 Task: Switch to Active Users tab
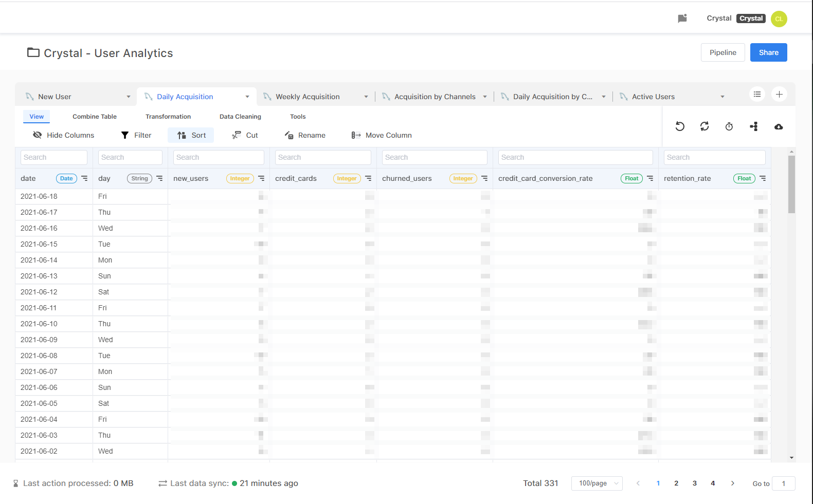[653, 97]
